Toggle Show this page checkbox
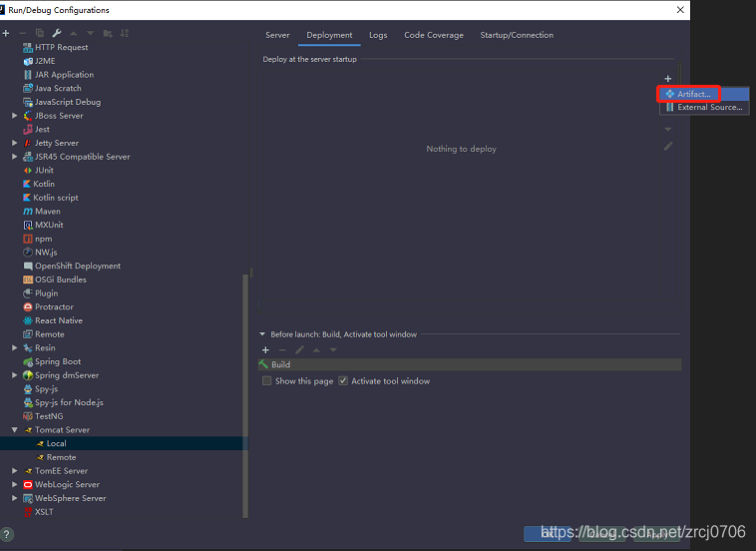Screen dimensions: 756x551 click(x=266, y=381)
